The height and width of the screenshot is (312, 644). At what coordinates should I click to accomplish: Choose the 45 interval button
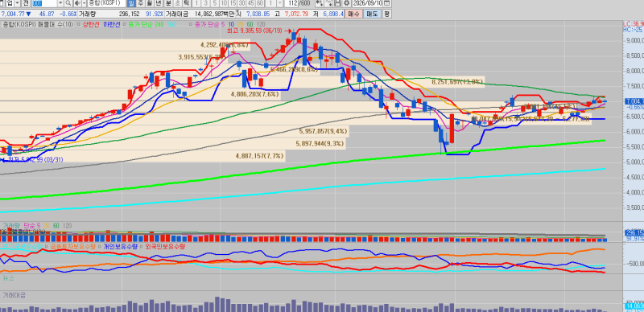(251, 3)
